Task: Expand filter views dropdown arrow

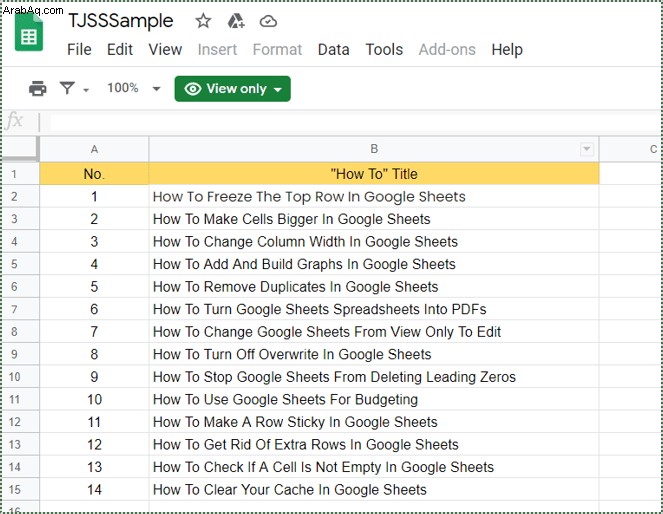Action: (x=86, y=90)
